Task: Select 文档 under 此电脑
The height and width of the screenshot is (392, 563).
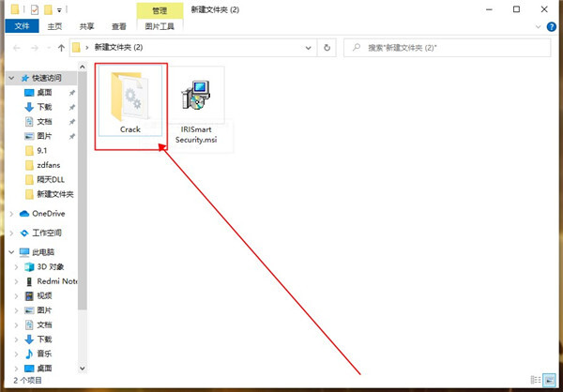Action: click(x=44, y=324)
